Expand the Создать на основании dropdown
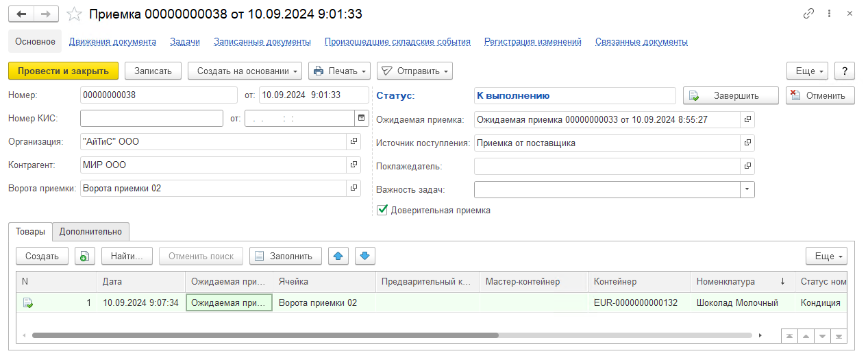Image resolution: width=868 pixels, height=358 pixels. 245,71
